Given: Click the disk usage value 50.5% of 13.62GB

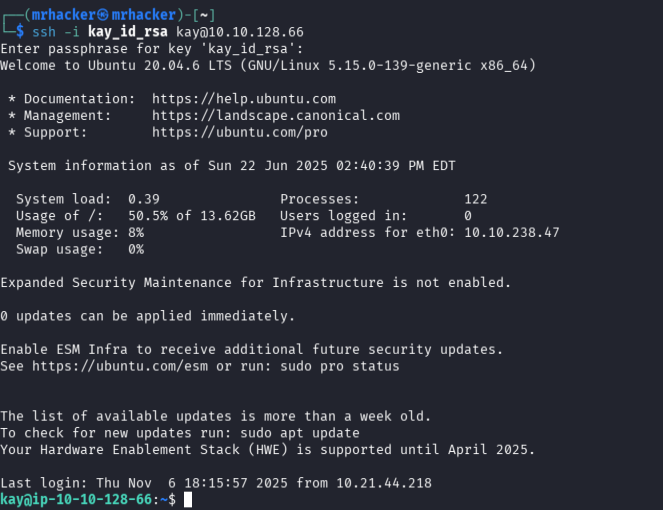Looking at the screenshot, I should 192,216.
